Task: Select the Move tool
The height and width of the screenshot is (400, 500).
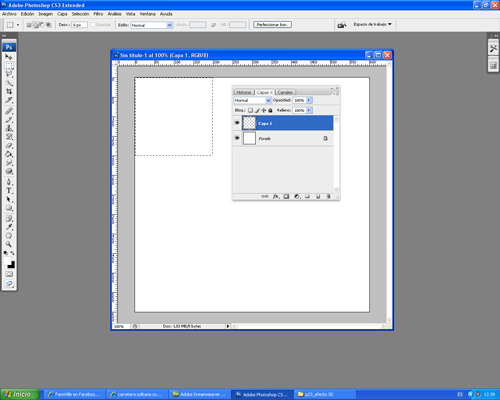Action: (9, 57)
